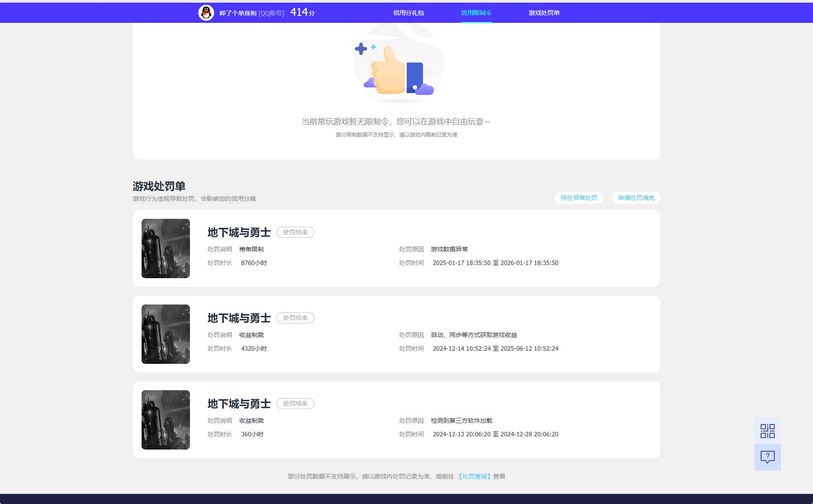
Task: Click penalty time starting 2025-01-17 18:35:50
Action: [x=496, y=263]
